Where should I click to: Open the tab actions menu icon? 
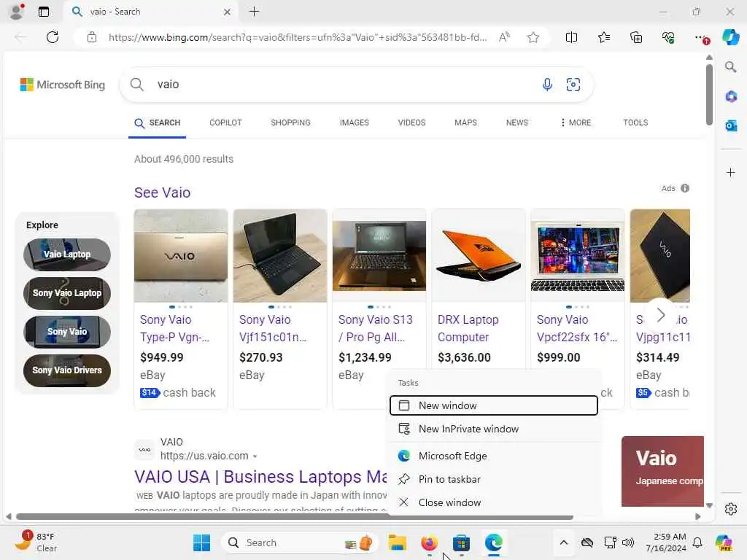click(x=44, y=12)
